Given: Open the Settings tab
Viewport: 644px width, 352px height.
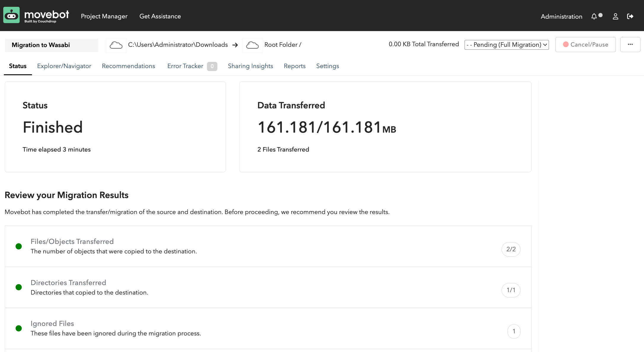Looking at the screenshot, I should point(327,66).
